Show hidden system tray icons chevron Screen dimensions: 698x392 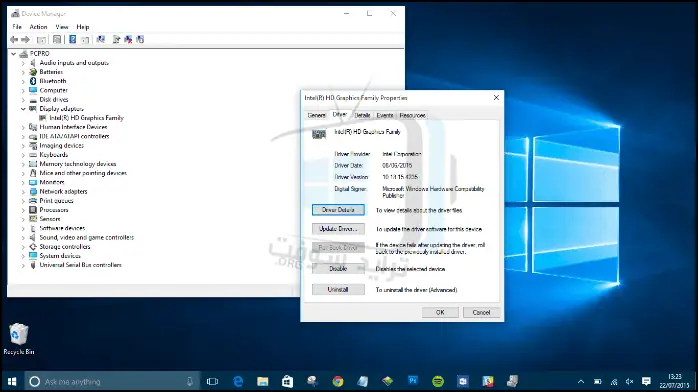click(581, 382)
